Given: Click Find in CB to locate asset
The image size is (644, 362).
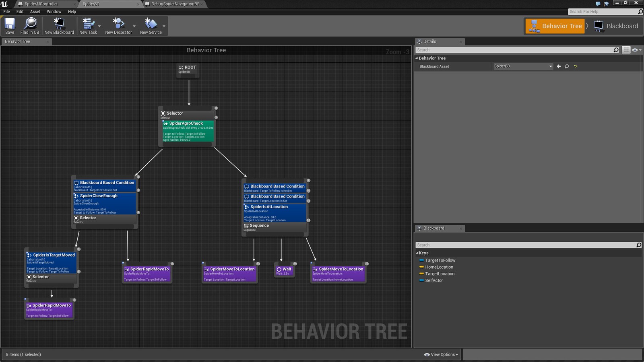Looking at the screenshot, I should pyautogui.click(x=30, y=26).
